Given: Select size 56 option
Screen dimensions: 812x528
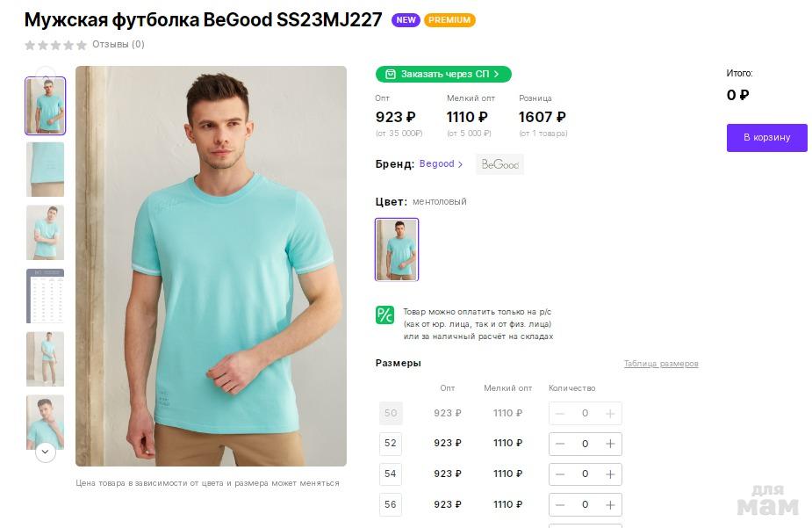Looking at the screenshot, I should tap(391, 504).
